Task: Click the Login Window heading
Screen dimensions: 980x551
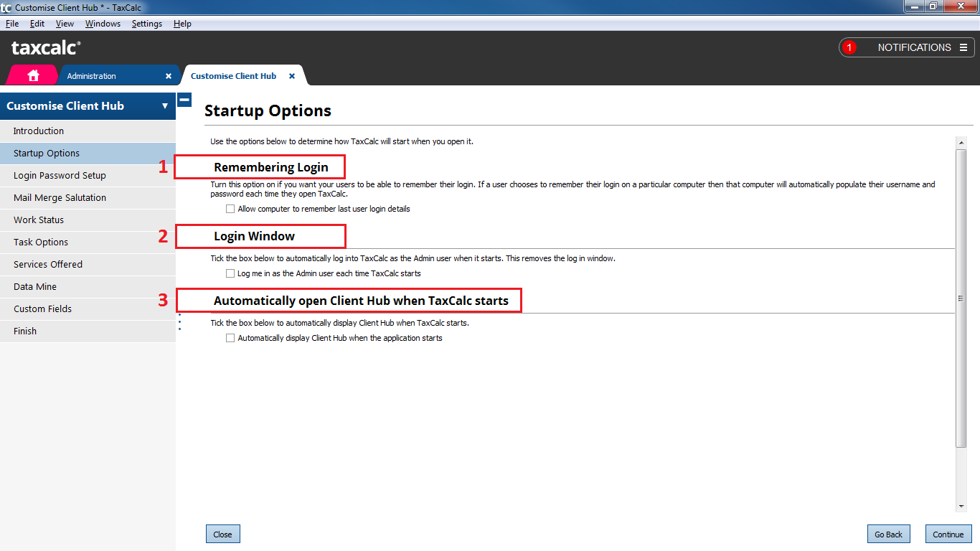Action: [254, 236]
